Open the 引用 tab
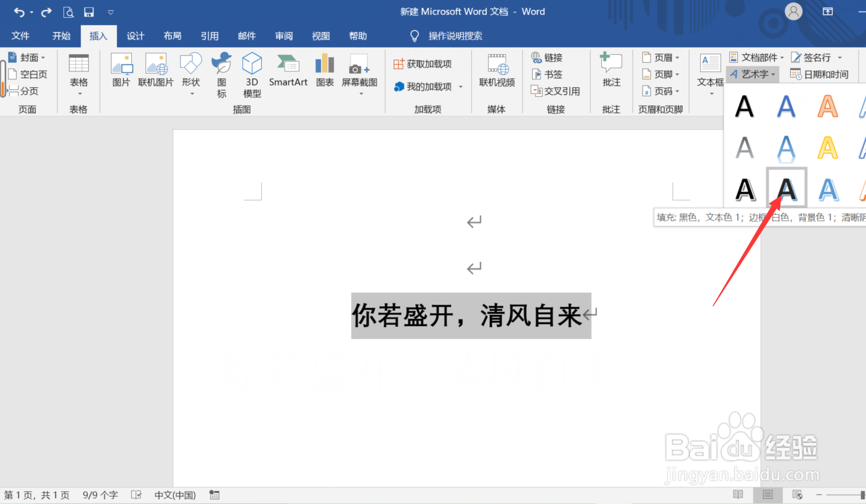 (x=209, y=36)
